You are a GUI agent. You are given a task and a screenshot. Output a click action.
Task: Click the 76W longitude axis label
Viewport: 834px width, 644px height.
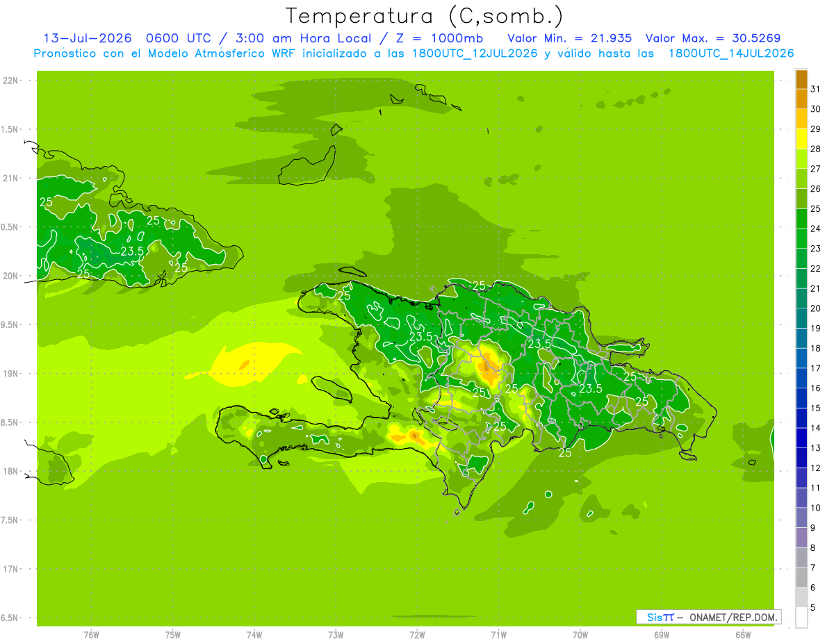click(91, 634)
